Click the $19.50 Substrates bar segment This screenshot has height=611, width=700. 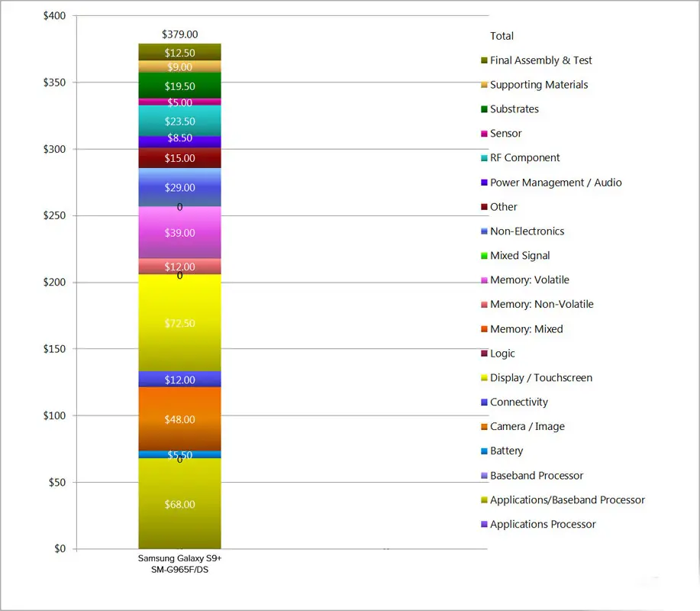(179, 86)
